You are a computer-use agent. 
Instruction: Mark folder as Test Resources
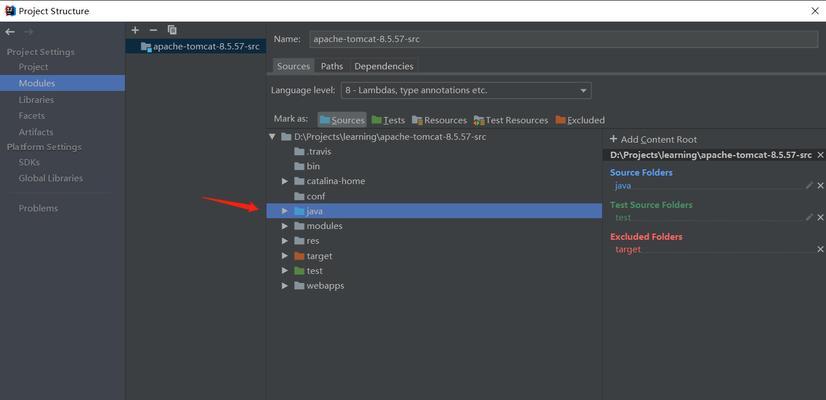[x=511, y=120]
